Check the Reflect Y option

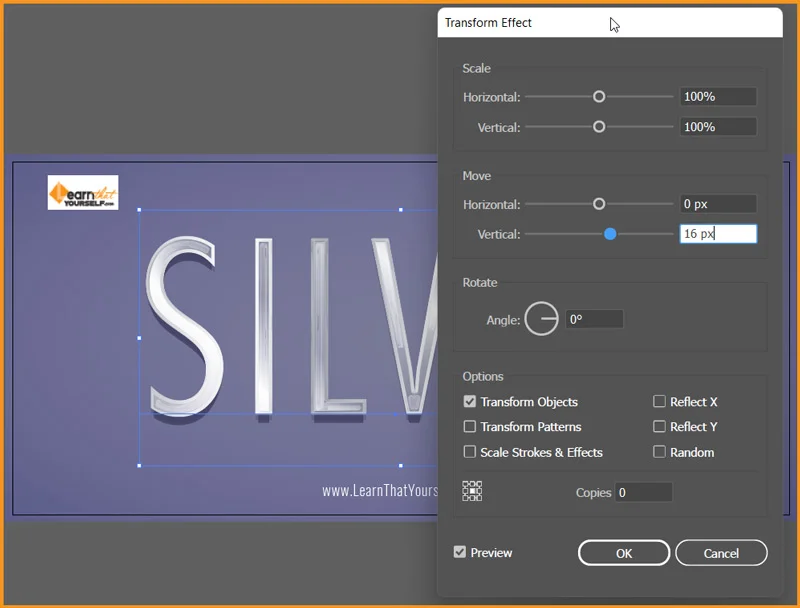click(659, 427)
